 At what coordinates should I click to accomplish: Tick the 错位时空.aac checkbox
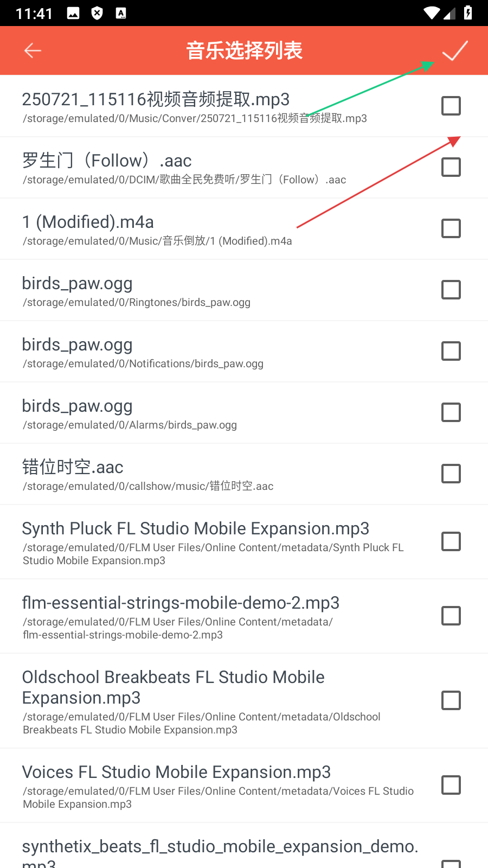(451, 474)
